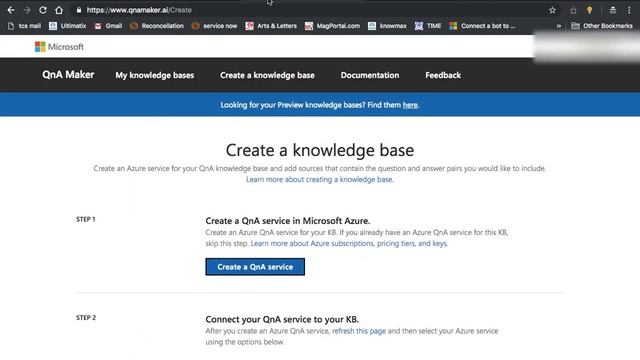Open the MagPortal.com bookmark

(332, 26)
